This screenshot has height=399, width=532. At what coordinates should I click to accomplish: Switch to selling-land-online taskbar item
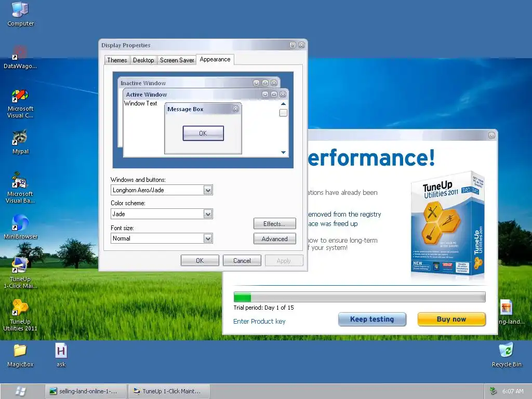tap(86, 391)
